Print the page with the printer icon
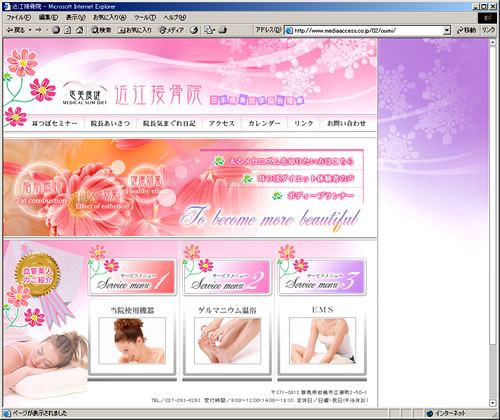 click(x=223, y=30)
